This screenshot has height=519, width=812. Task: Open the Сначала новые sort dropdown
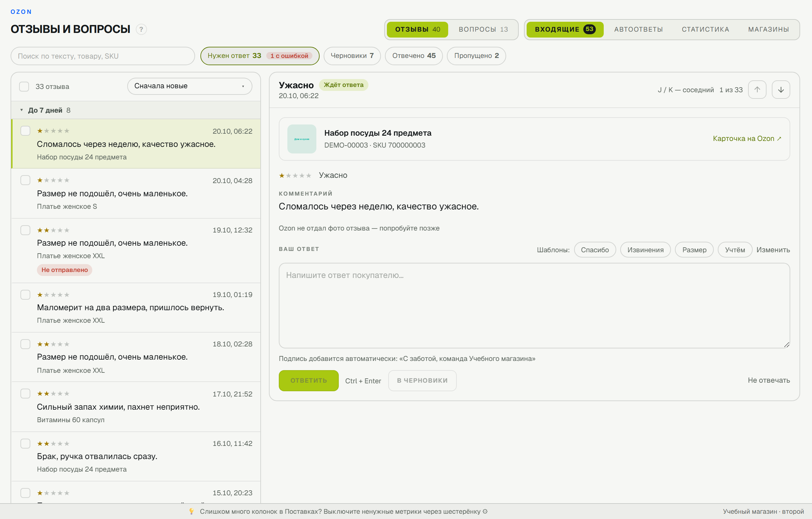coord(189,86)
